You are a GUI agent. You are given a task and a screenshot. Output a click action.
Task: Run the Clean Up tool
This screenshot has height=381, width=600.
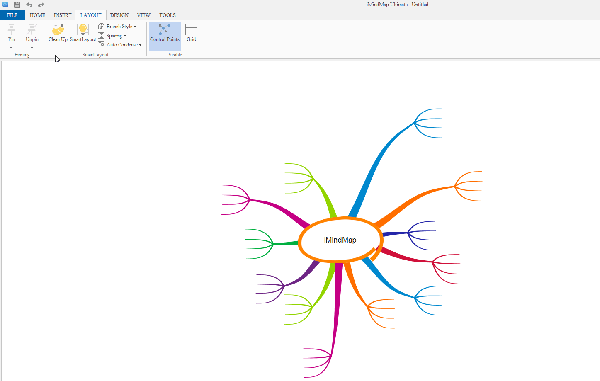[x=58, y=33]
